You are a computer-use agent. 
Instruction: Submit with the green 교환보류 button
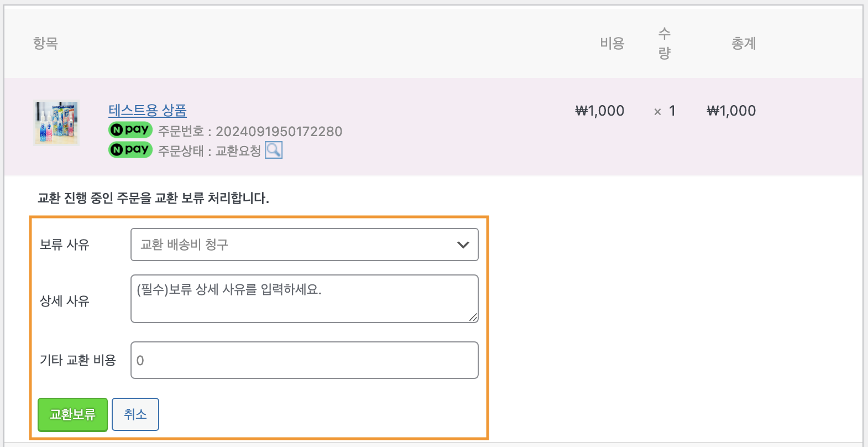(72, 414)
